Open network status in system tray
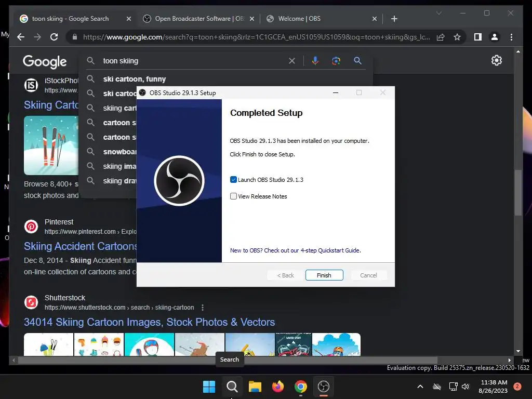 [x=453, y=387]
